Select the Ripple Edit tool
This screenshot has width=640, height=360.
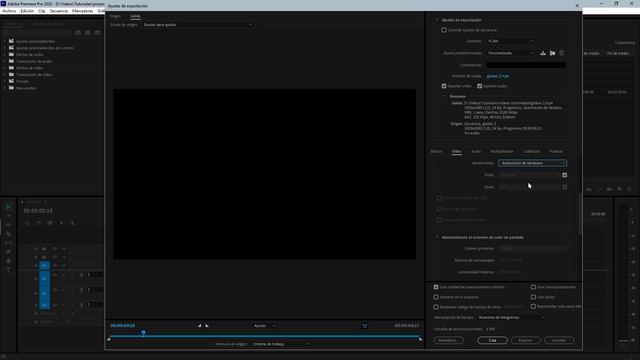tap(8, 225)
